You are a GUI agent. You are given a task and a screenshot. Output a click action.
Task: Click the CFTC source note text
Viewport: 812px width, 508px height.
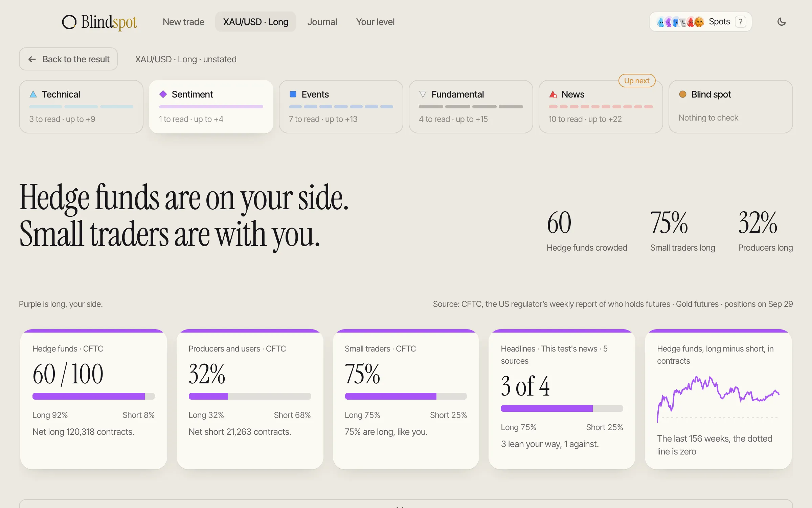[613, 304]
